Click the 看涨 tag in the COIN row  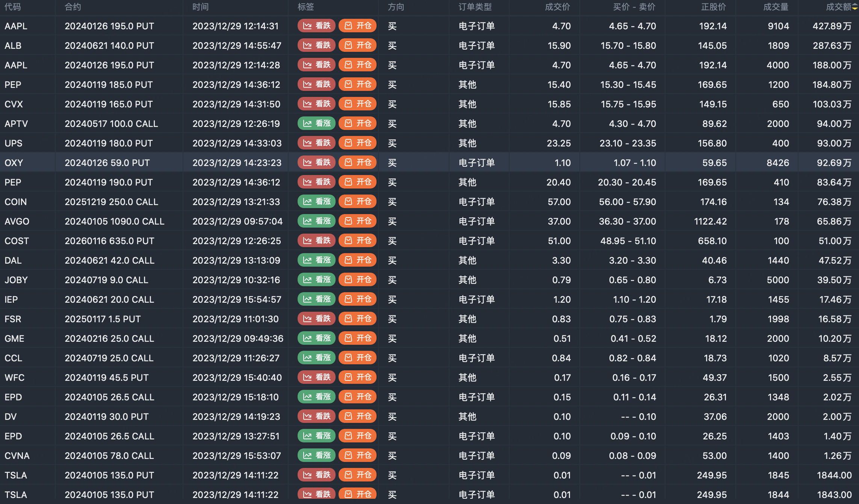pos(316,202)
